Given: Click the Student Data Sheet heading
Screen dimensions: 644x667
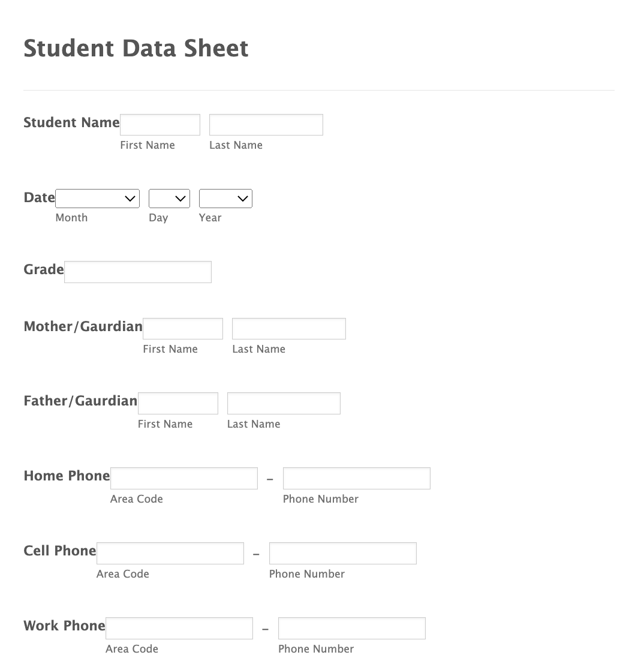Looking at the screenshot, I should (x=136, y=49).
